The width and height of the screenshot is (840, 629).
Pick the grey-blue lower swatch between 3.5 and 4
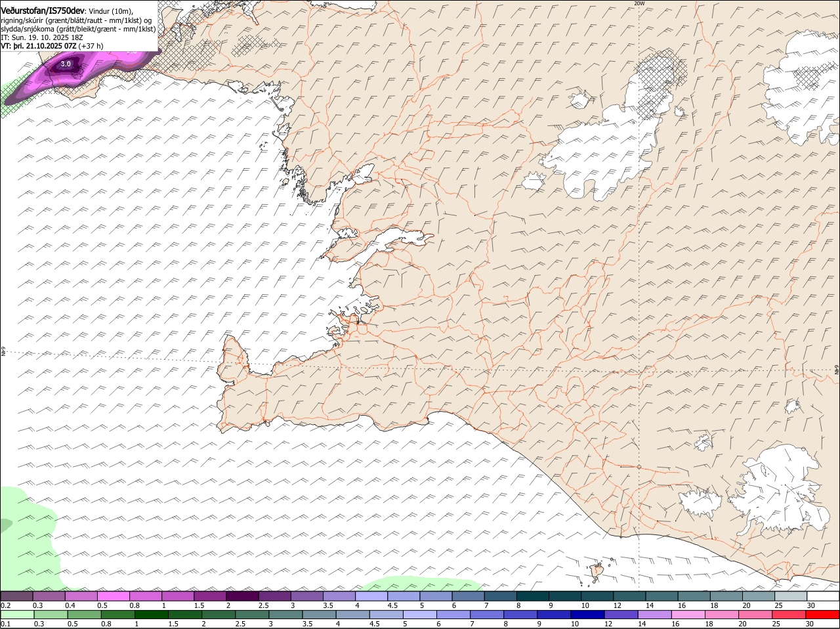tap(319, 615)
